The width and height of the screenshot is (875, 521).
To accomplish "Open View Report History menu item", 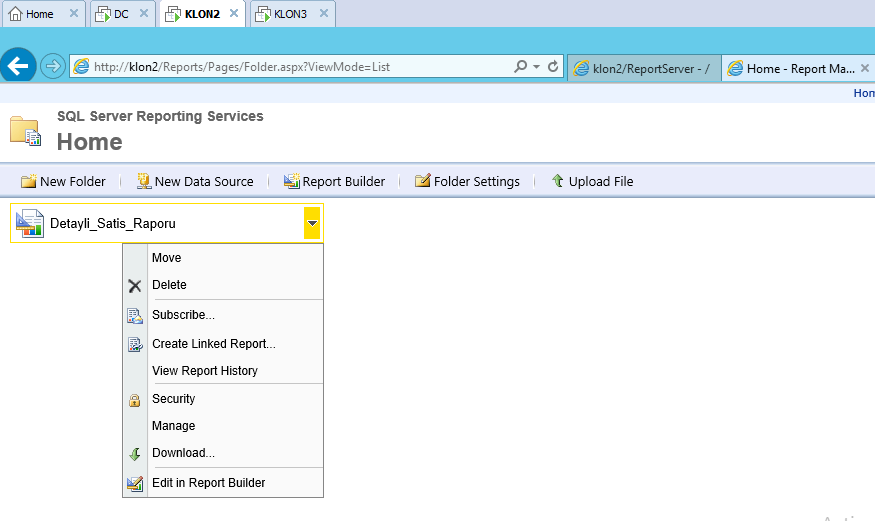I will pos(204,371).
